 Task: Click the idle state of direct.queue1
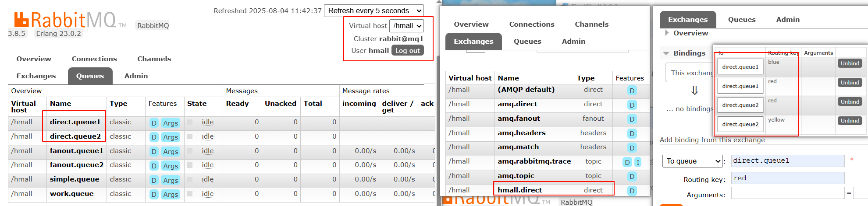[207, 122]
